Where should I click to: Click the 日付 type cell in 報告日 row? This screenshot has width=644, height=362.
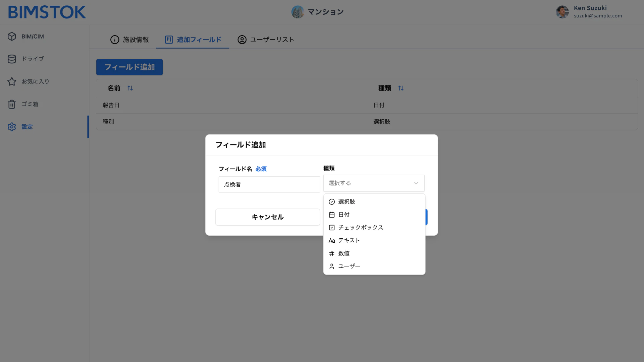coord(379,105)
